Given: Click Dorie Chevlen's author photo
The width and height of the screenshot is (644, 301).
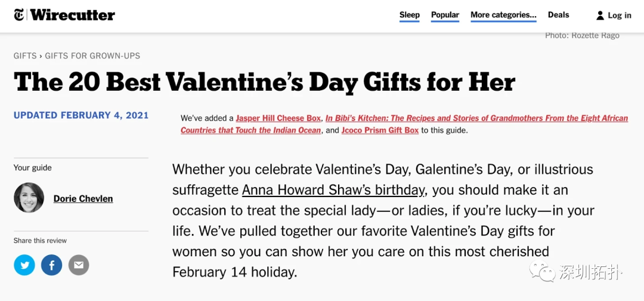Looking at the screenshot, I should (29, 198).
